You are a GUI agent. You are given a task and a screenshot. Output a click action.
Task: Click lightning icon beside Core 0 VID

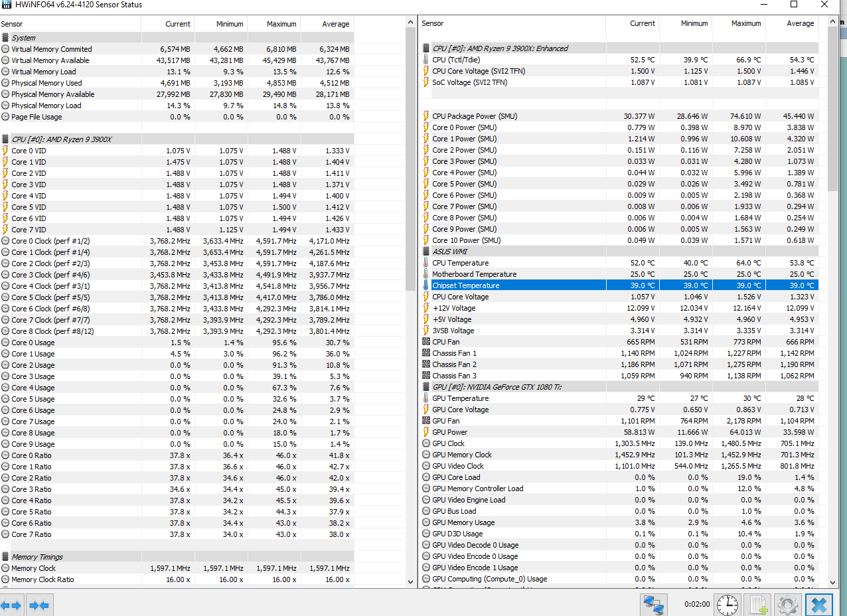[5, 151]
